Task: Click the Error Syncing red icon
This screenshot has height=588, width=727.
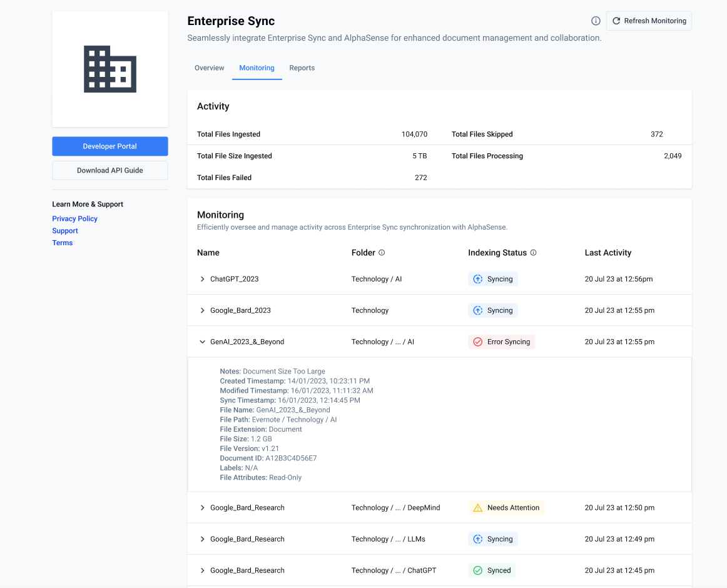Action: pos(477,342)
